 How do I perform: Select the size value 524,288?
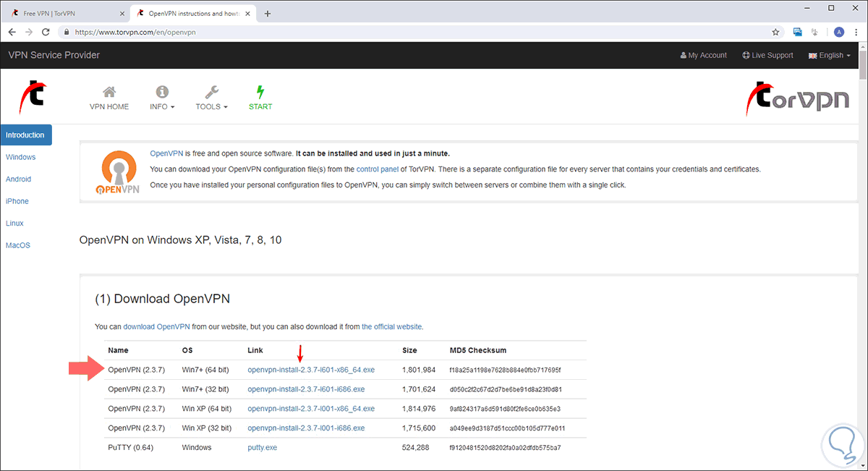[416, 448]
